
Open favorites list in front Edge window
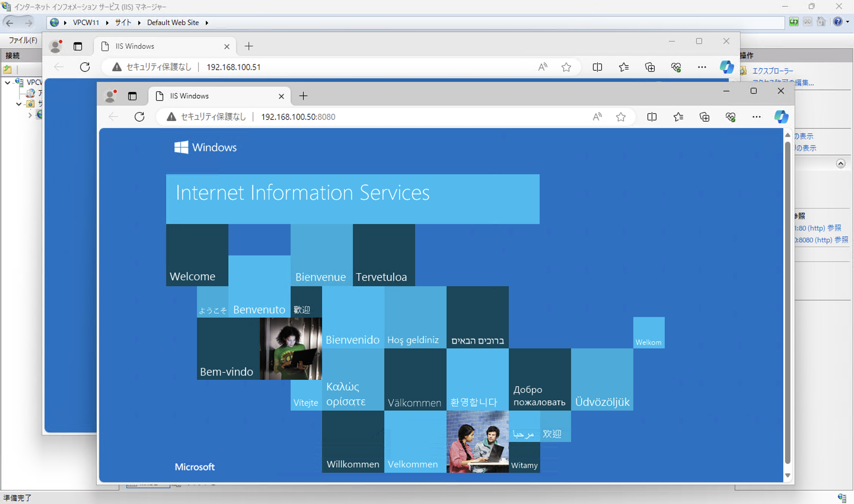point(678,117)
